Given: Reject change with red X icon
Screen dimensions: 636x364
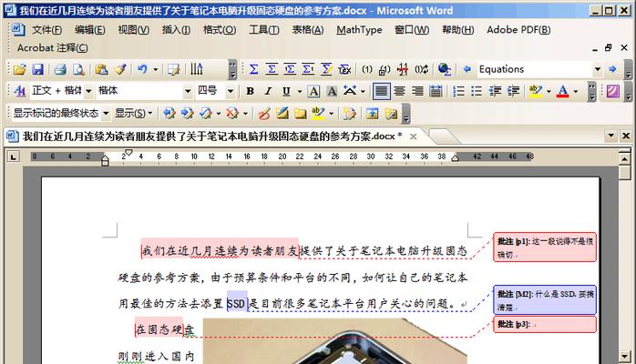Looking at the screenshot, I should click(x=232, y=114).
